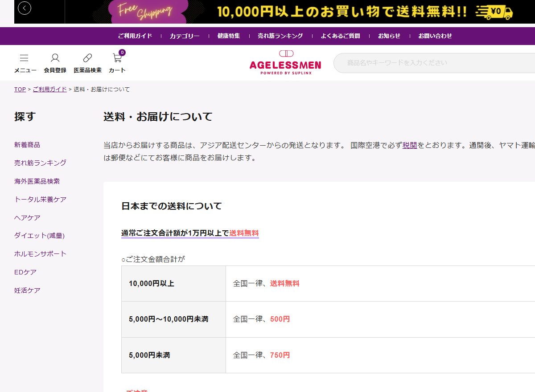Click the banner's previous arrow button
The image size is (535, 392).
pyautogui.click(x=25, y=8)
